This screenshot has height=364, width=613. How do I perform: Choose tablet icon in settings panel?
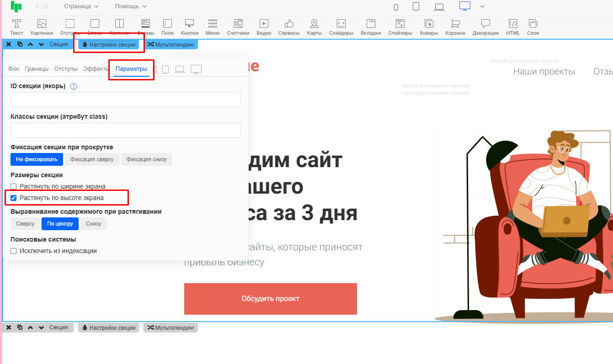pos(165,69)
